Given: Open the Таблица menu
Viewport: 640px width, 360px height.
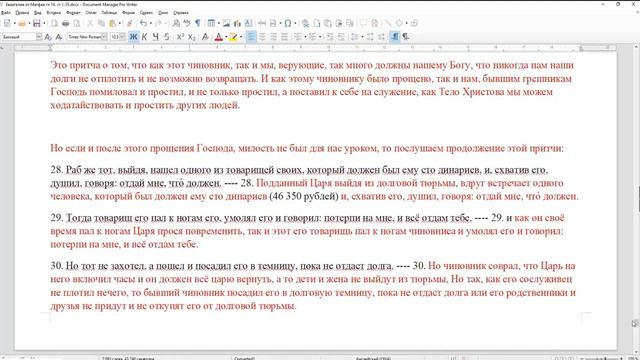Looking at the screenshot, I should (109, 13).
